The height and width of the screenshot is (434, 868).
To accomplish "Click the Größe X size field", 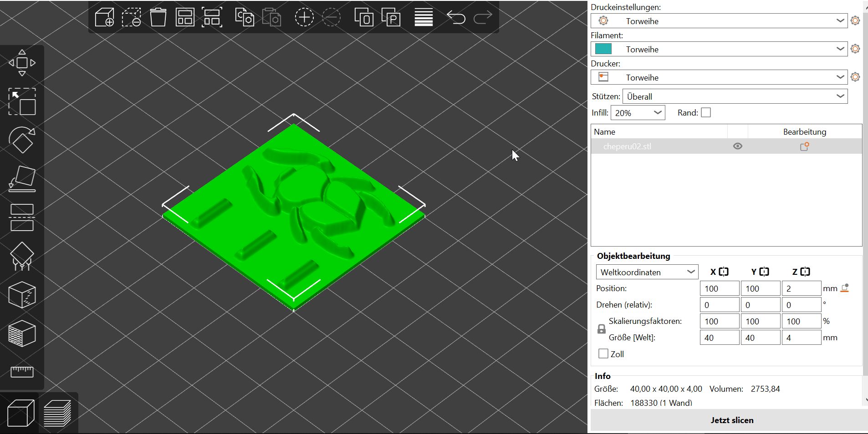I will [x=720, y=338].
